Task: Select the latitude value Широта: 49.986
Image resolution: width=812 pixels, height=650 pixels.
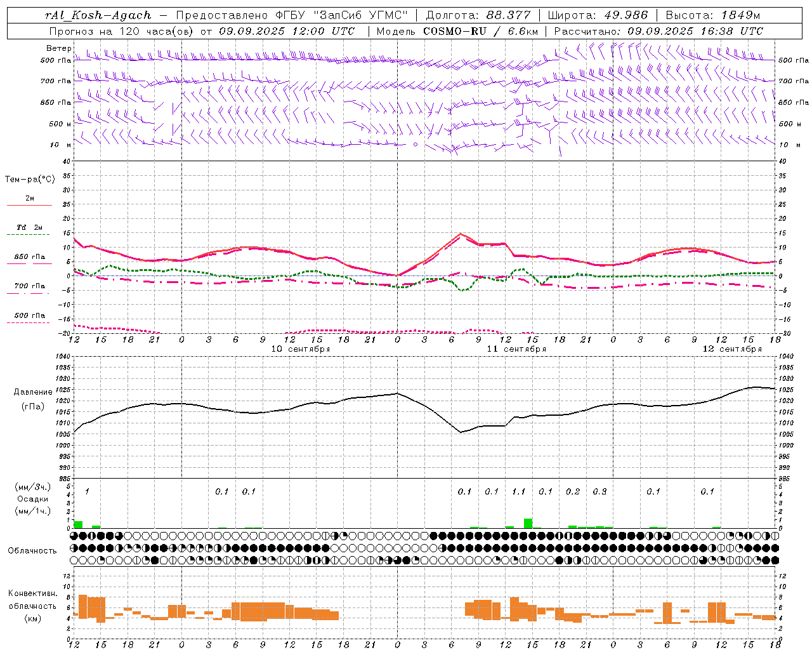Action: (x=598, y=15)
